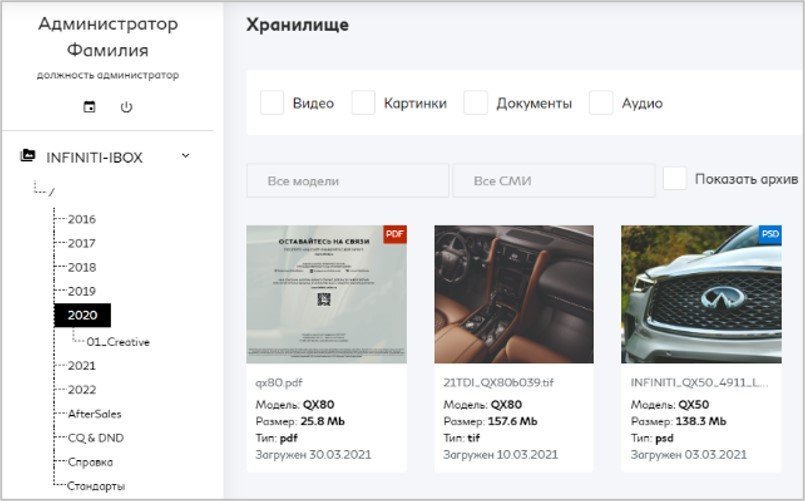Enable the Видео filter checkbox
This screenshot has height=501, width=805.
click(x=272, y=103)
